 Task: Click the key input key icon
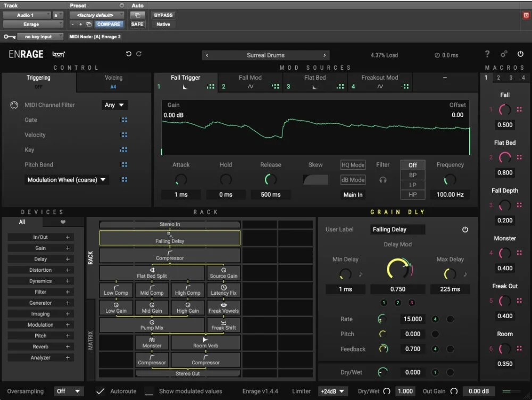10,37
